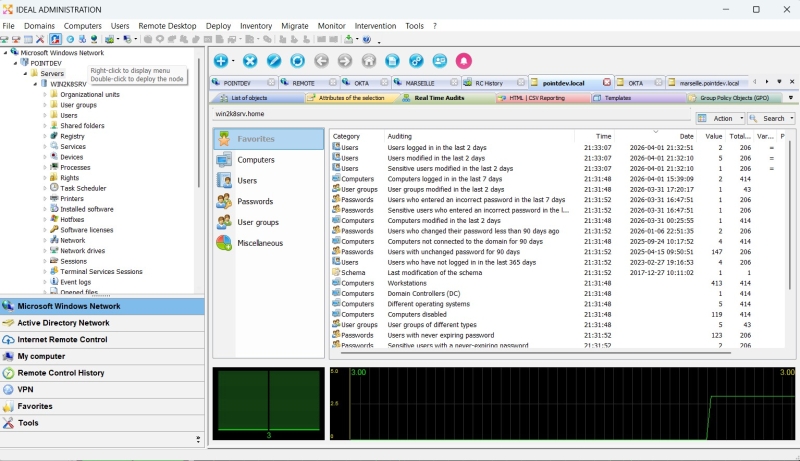Open the Inventory menu
The width and height of the screenshot is (800, 461).
tap(256, 25)
